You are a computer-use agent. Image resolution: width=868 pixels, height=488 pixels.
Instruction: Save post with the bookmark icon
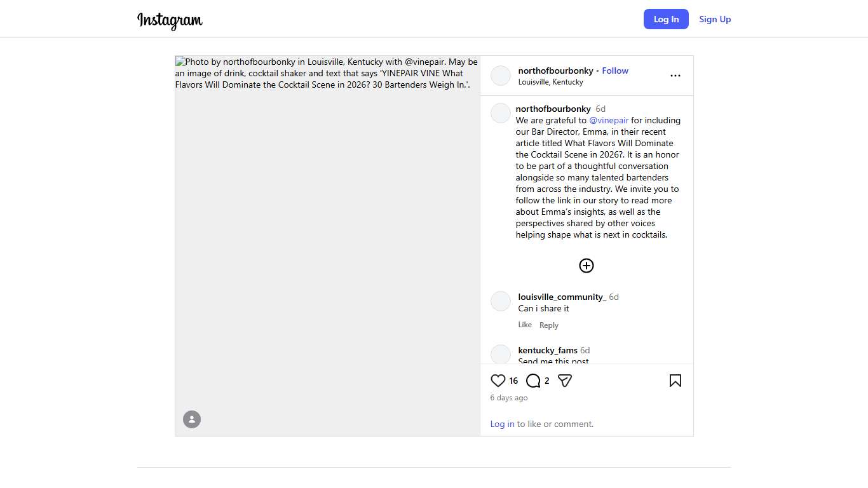[675, 381]
